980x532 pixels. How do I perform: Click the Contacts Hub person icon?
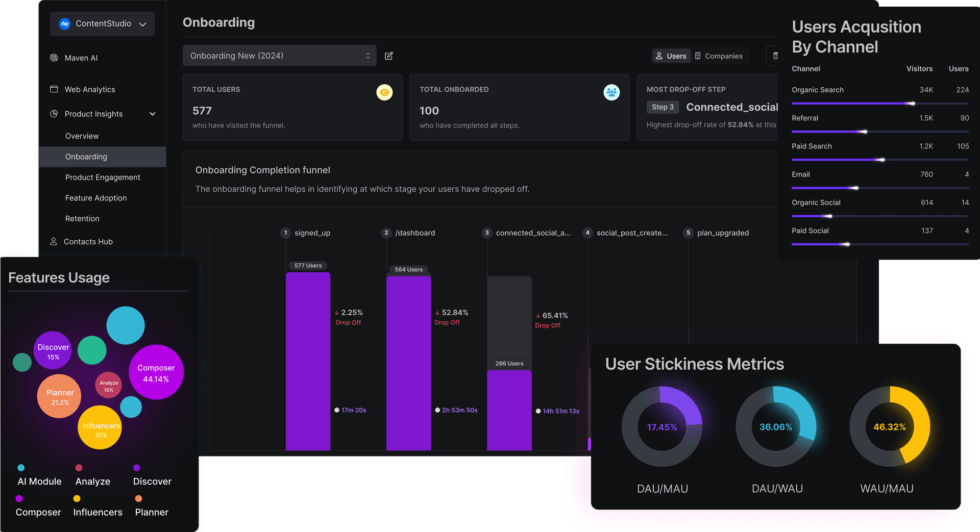coord(54,241)
